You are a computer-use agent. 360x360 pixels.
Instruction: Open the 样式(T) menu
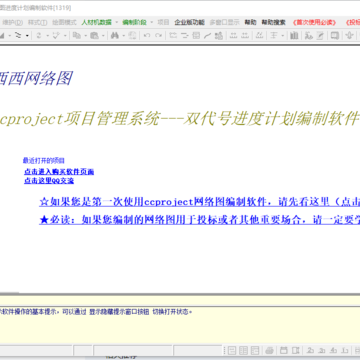tap(37, 22)
